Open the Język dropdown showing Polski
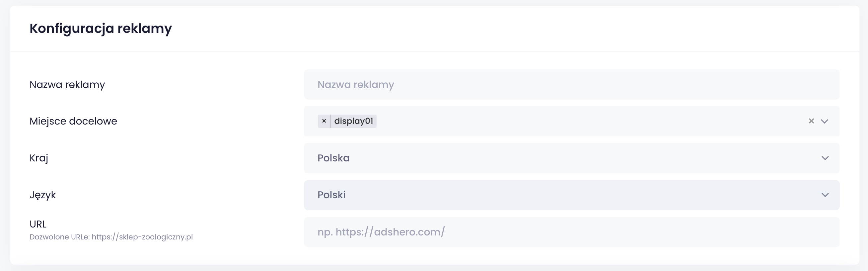This screenshot has width=868, height=271. coord(539,195)
